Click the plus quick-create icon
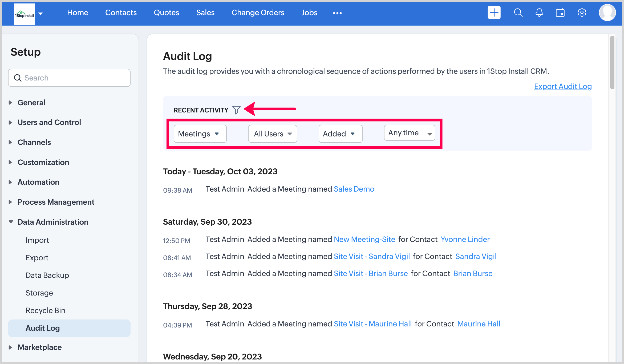 point(494,13)
